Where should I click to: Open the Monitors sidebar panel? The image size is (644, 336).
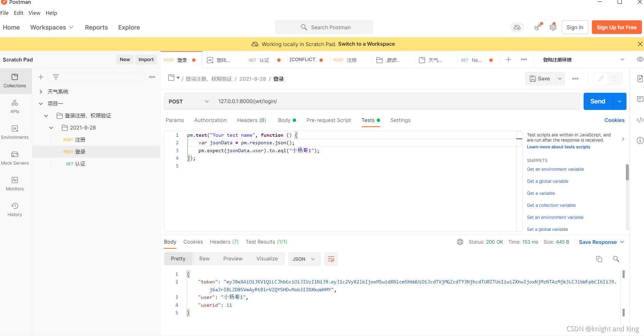[x=15, y=184]
